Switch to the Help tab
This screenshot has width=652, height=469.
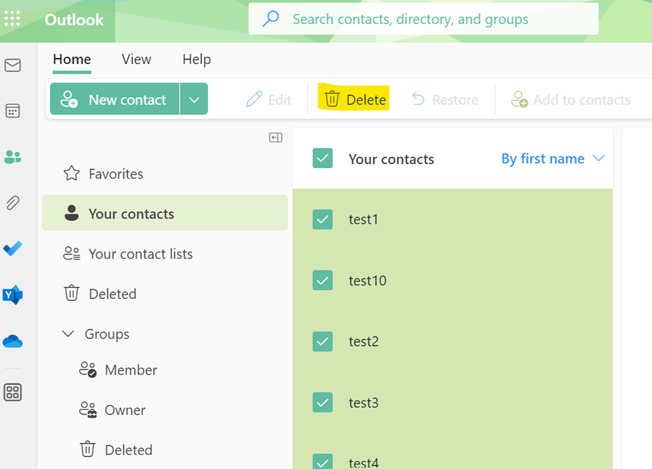[x=197, y=59]
